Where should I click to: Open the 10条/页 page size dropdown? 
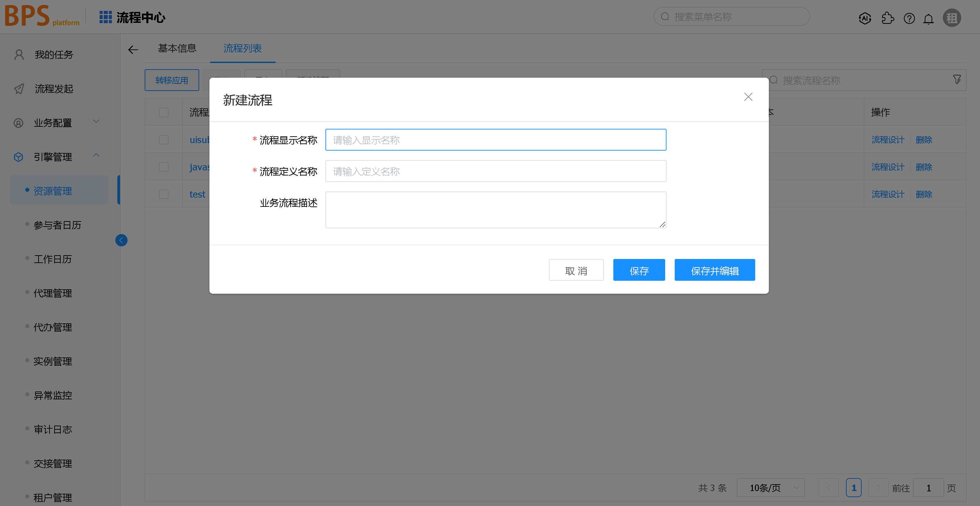coord(770,487)
